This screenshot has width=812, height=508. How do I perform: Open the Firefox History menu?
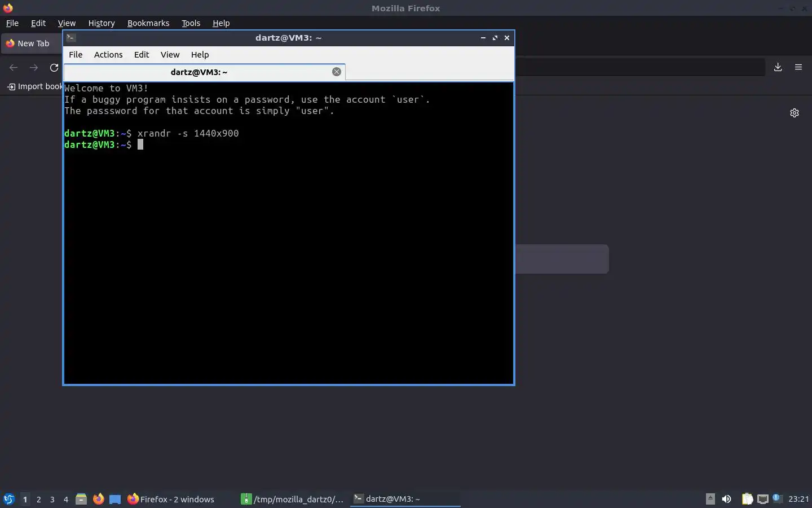[101, 23]
